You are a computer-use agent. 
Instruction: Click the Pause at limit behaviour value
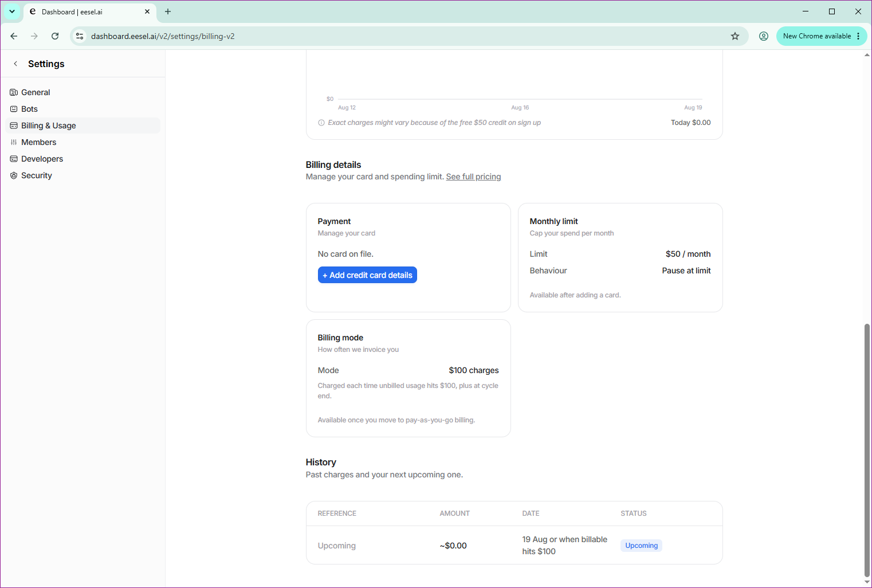click(x=686, y=271)
